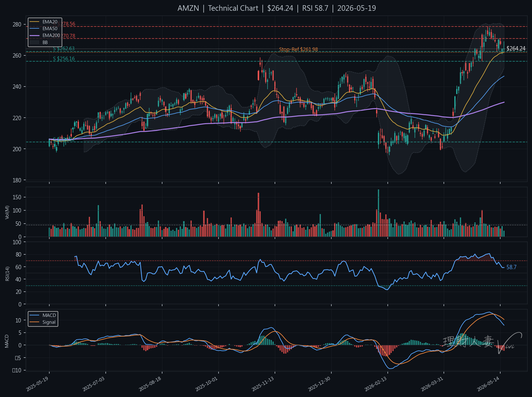Click the 2025-07-03 date tick label
Image resolution: width=532 pixels, height=397 pixels.
(x=94, y=384)
